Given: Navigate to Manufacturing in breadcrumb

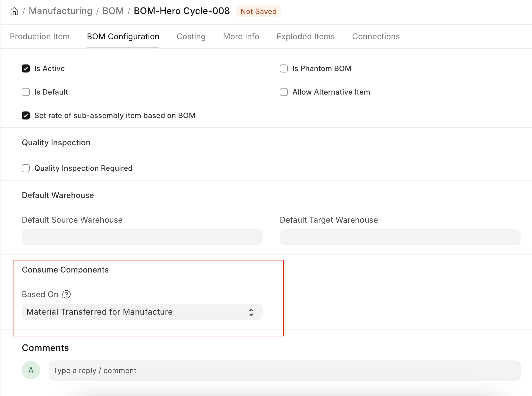Looking at the screenshot, I should pyautogui.click(x=60, y=11).
